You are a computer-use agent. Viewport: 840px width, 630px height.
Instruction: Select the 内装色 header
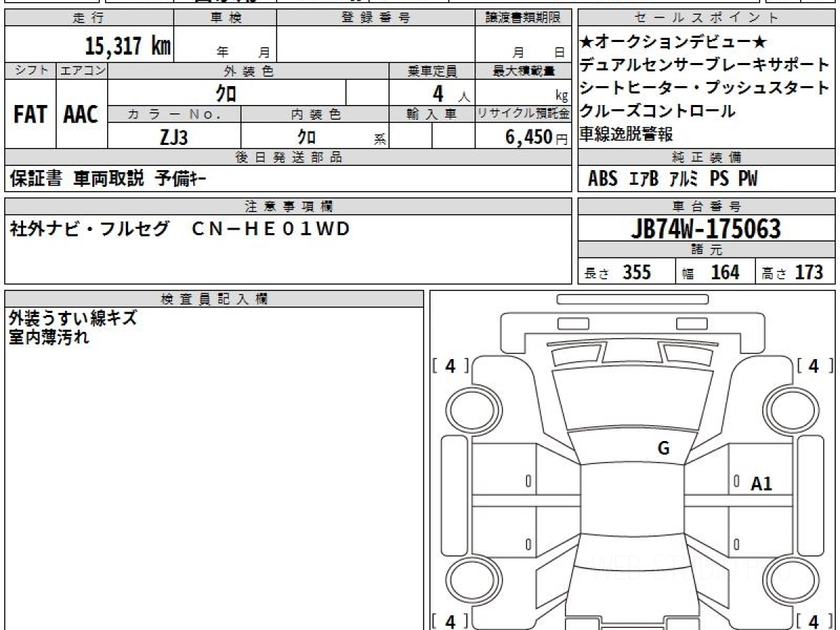(x=315, y=114)
